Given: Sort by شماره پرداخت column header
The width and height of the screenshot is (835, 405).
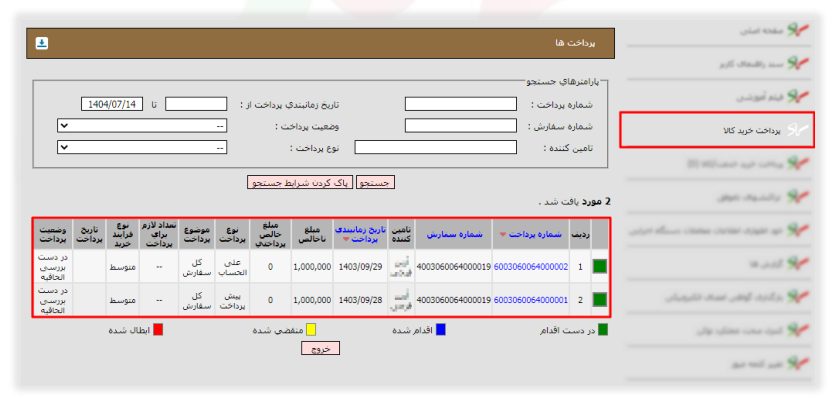Looking at the screenshot, I should coord(536,234).
